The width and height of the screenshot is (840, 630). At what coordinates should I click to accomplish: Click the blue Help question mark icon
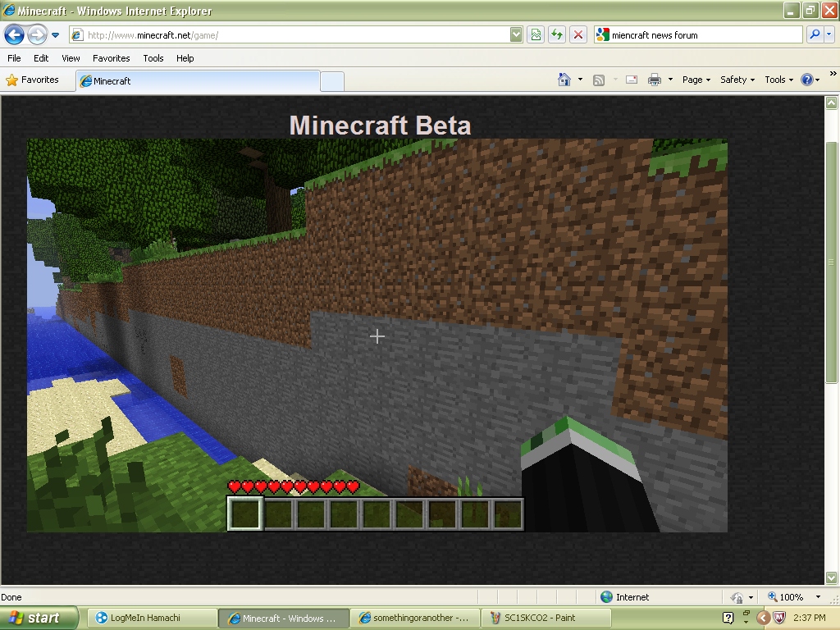pos(807,80)
